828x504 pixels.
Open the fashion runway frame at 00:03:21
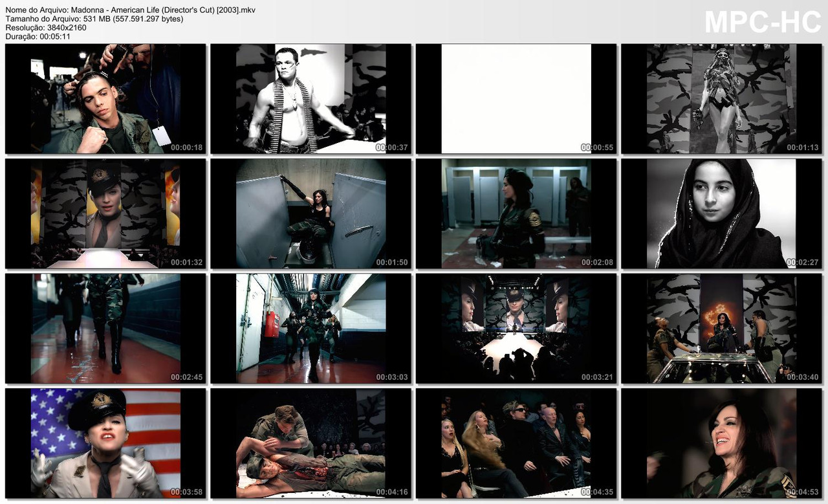[x=515, y=328]
